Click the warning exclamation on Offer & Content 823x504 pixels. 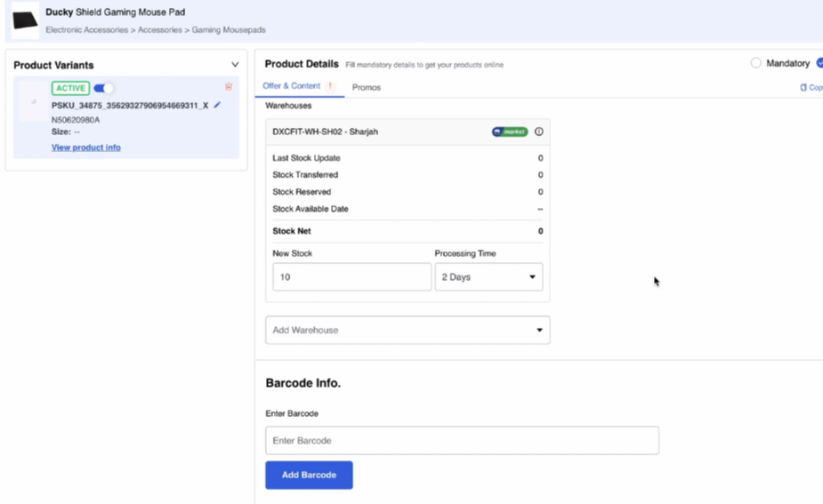pos(330,86)
